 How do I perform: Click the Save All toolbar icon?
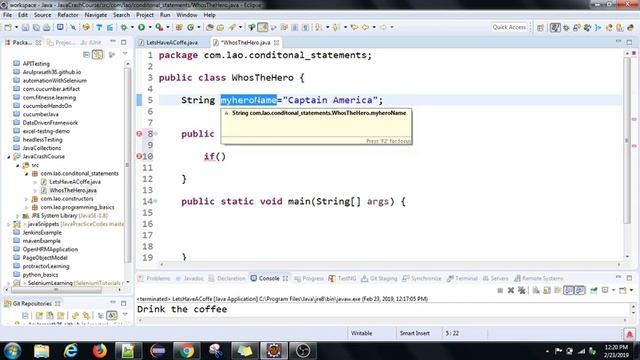36,27
